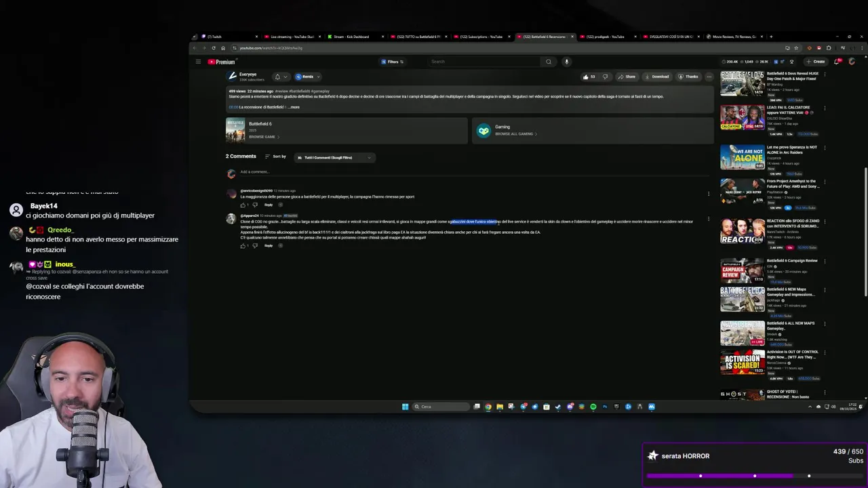Click the Windows taskbar Cerca search box

click(x=441, y=407)
